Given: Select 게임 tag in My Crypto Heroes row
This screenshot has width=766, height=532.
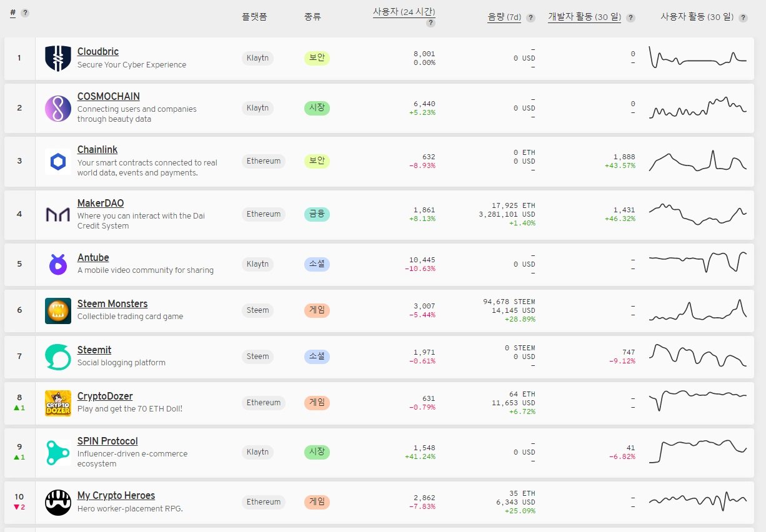Looking at the screenshot, I should pyautogui.click(x=317, y=502).
